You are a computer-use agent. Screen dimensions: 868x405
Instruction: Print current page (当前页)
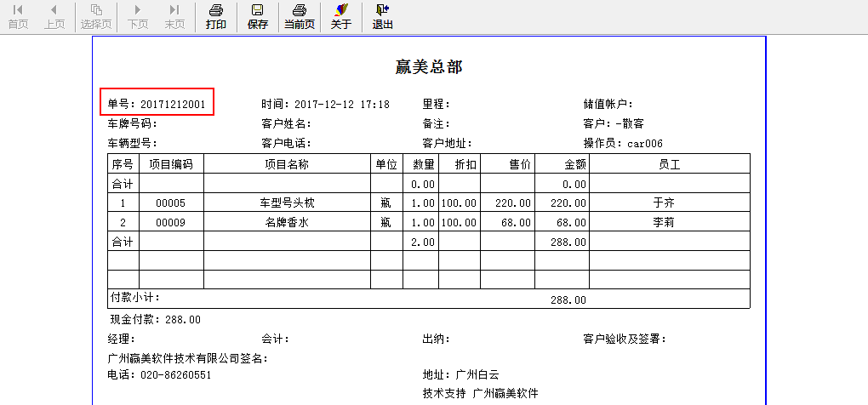tap(299, 16)
